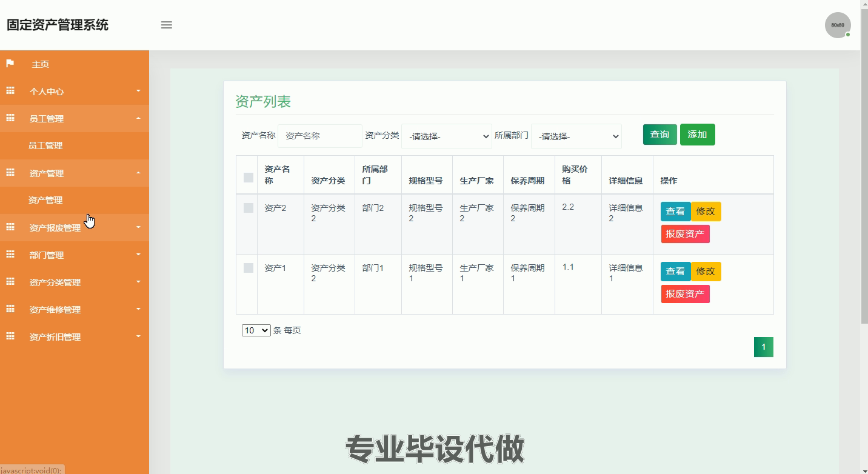This screenshot has width=868, height=474.
Task: Go to page 1 in pagination
Action: point(764,347)
